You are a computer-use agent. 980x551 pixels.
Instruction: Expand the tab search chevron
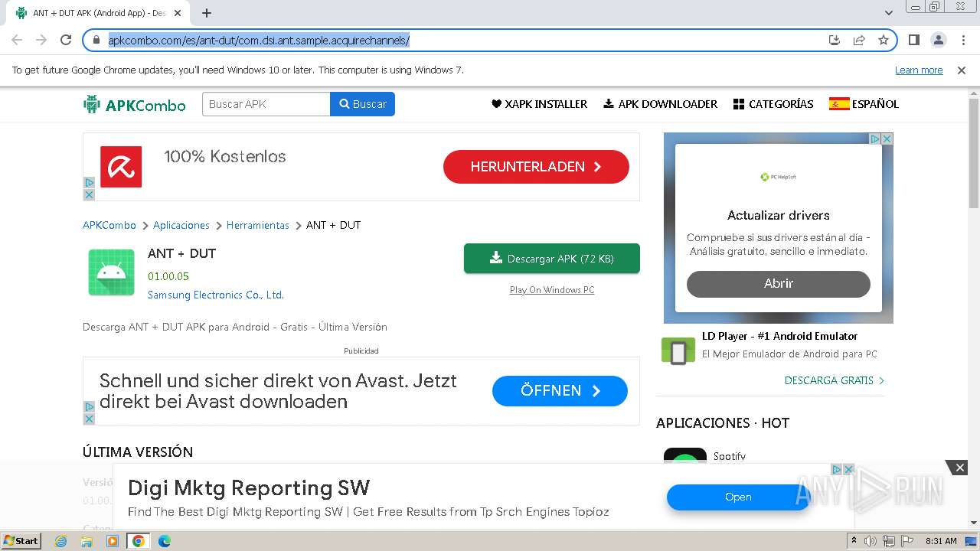pyautogui.click(x=889, y=13)
